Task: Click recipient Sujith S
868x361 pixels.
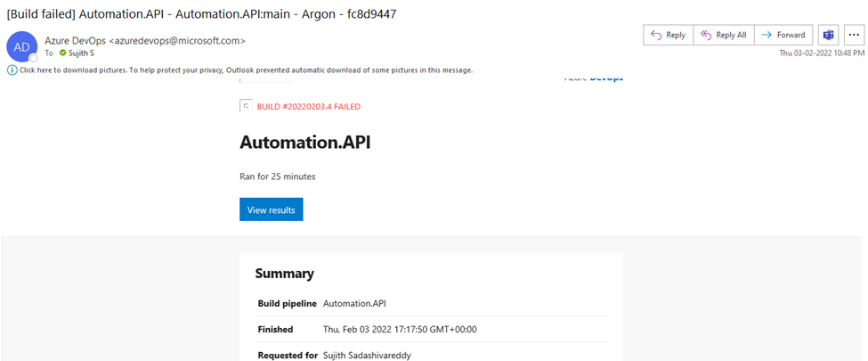Action: pos(81,53)
